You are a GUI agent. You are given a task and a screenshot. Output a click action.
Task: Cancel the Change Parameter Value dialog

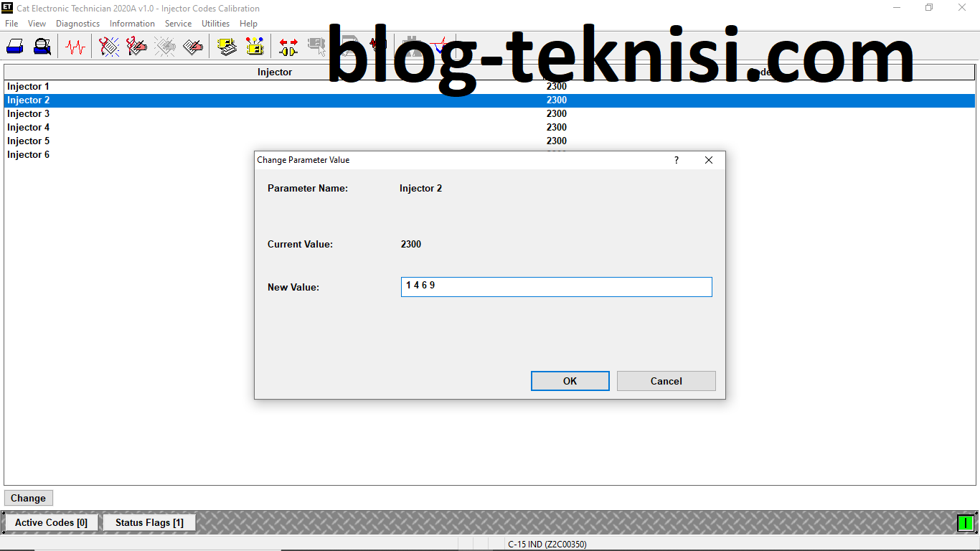coord(666,381)
